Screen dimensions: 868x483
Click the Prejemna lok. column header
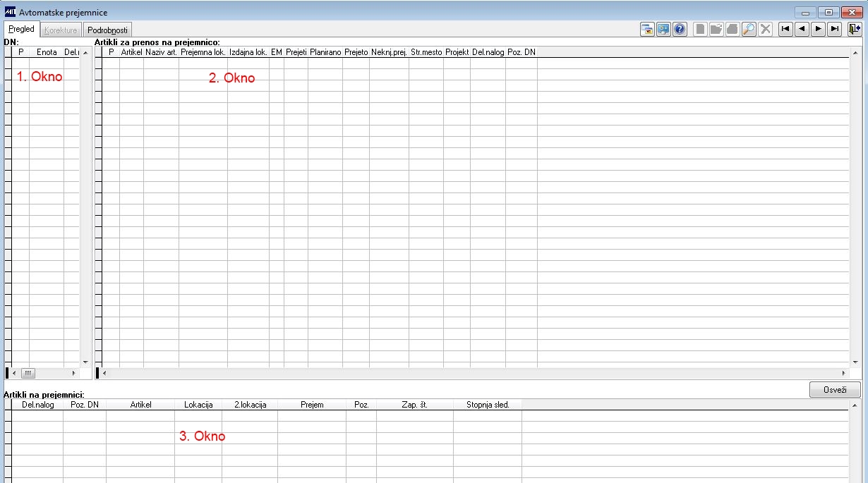click(x=203, y=52)
